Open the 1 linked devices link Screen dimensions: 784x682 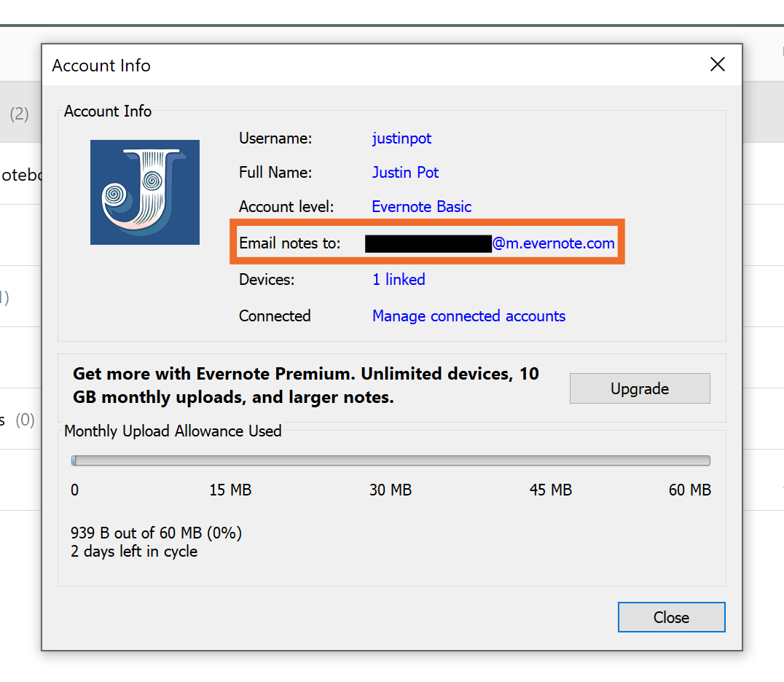coord(399,280)
